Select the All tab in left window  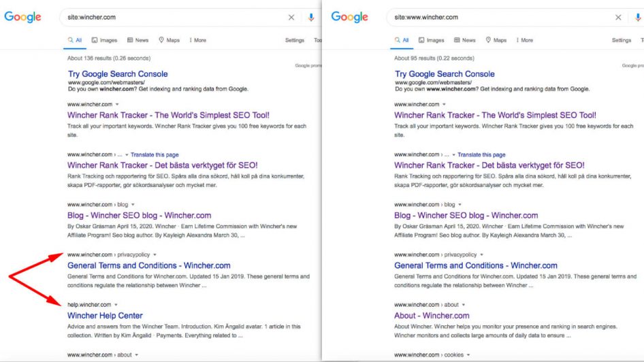(x=75, y=40)
